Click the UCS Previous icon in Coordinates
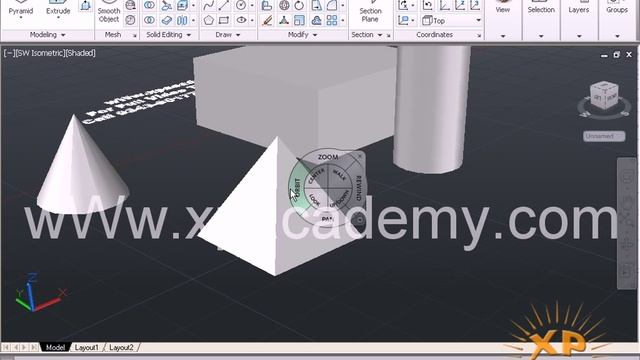Image resolution: width=640 pixels, height=360 pixels. pos(427,5)
